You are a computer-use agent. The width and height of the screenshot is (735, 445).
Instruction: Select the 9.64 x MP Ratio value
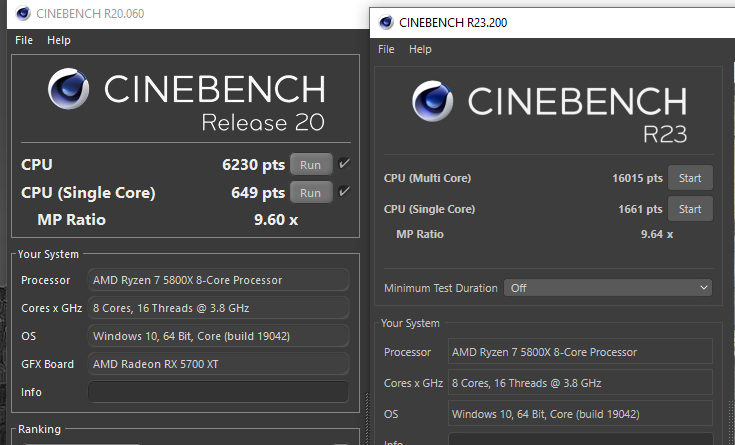[657, 234]
